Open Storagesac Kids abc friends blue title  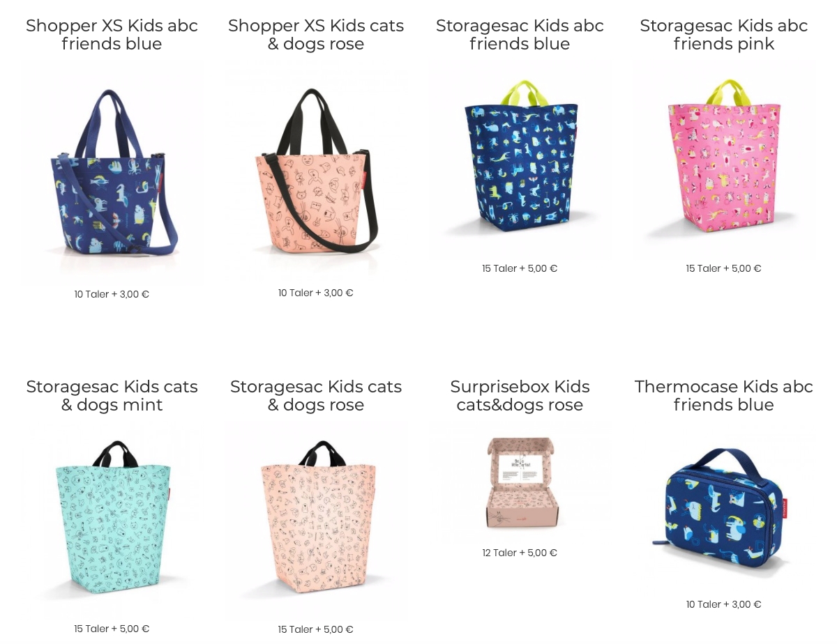click(520, 35)
